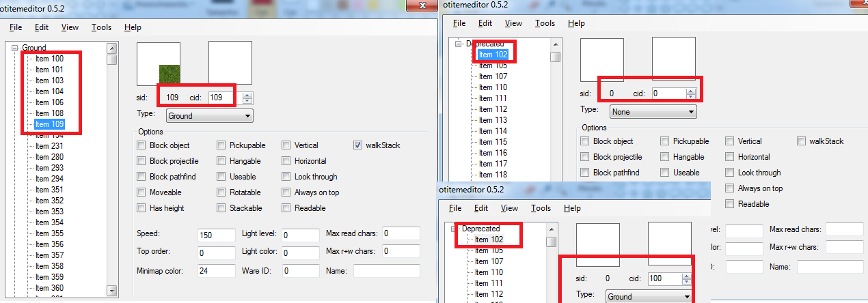Click the Light level field in left window
This screenshot has height=303, width=868.
300,235
